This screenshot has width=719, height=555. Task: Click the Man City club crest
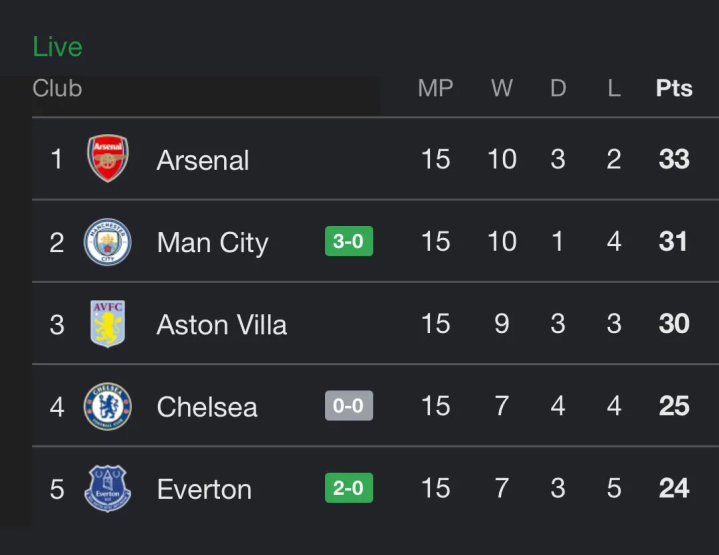point(107,242)
